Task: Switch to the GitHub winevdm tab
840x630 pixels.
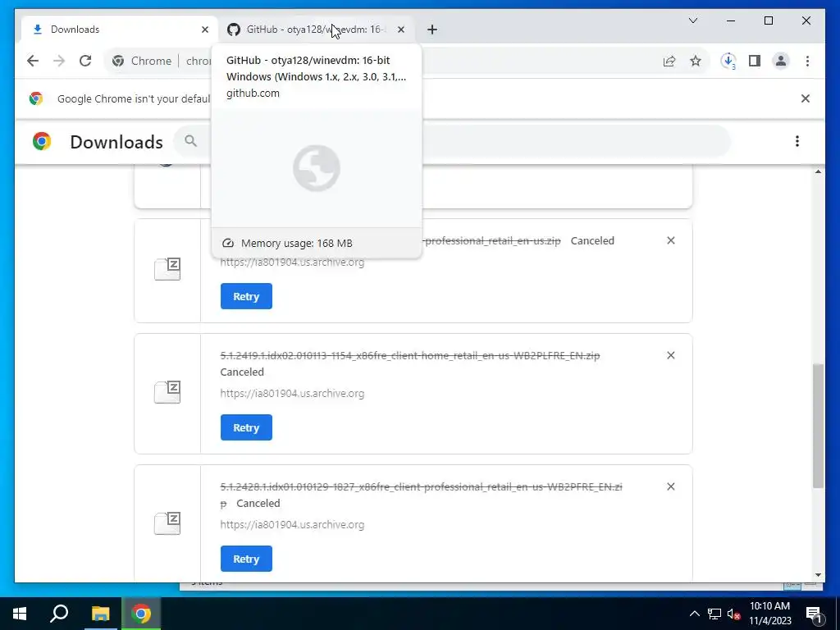Action: [x=316, y=30]
